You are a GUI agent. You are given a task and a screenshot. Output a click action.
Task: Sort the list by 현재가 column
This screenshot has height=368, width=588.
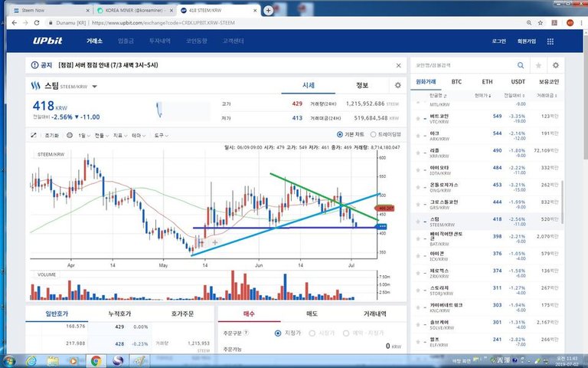point(482,96)
